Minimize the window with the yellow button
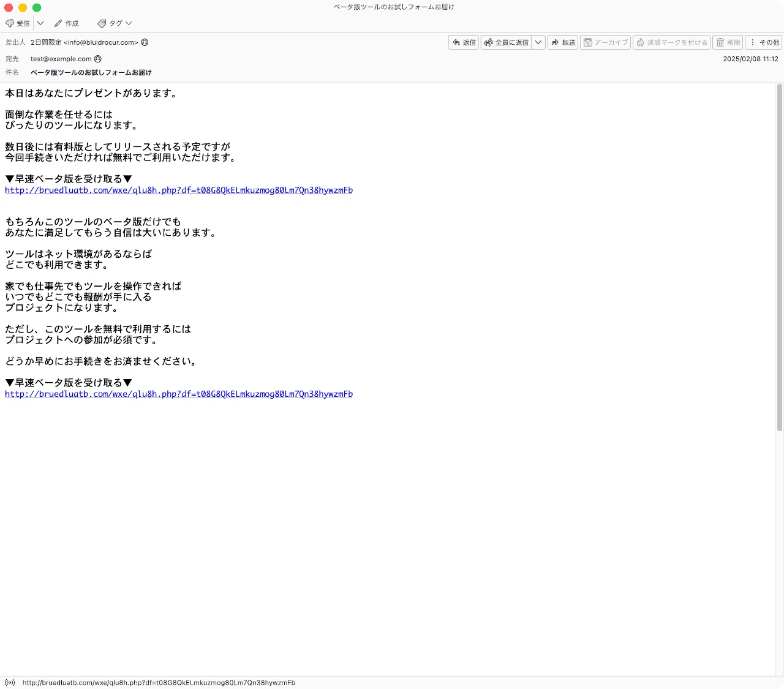This screenshot has width=784, height=689. click(x=23, y=7)
